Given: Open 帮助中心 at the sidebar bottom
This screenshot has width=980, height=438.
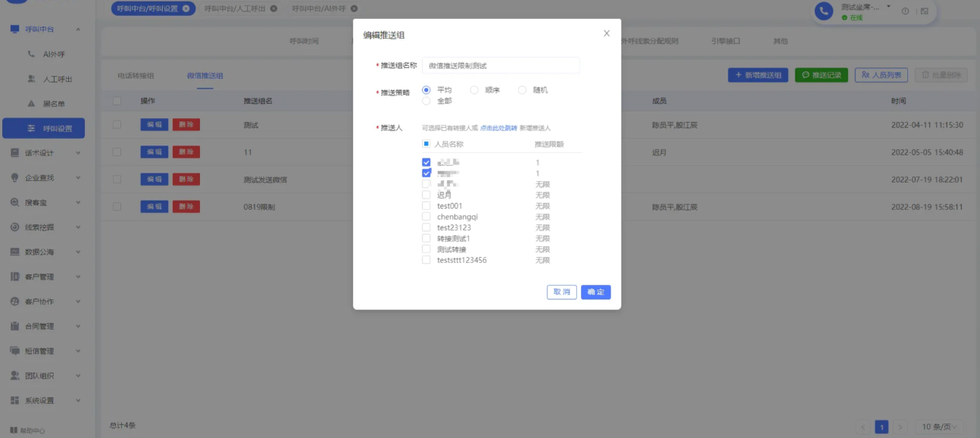Looking at the screenshot, I should (x=27, y=430).
